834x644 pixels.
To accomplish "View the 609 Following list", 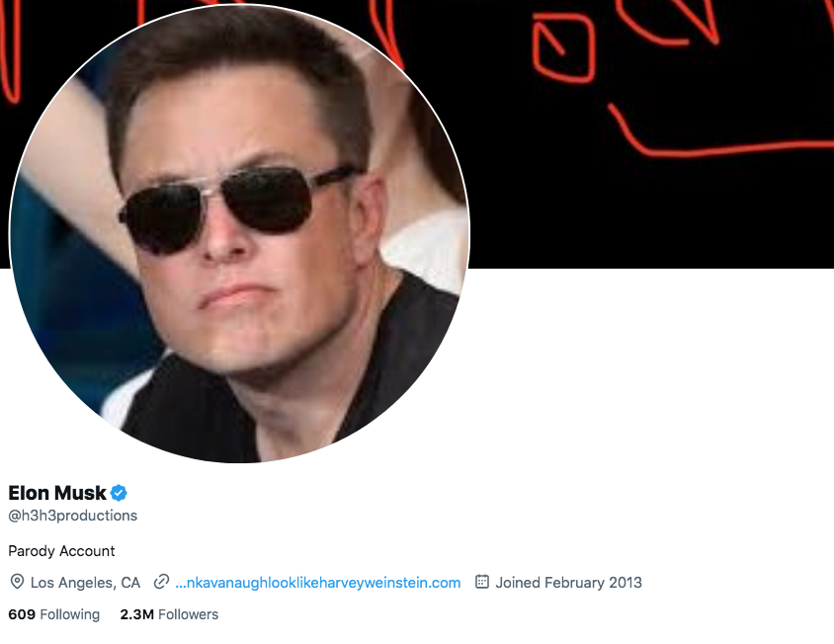I will tap(53, 614).
